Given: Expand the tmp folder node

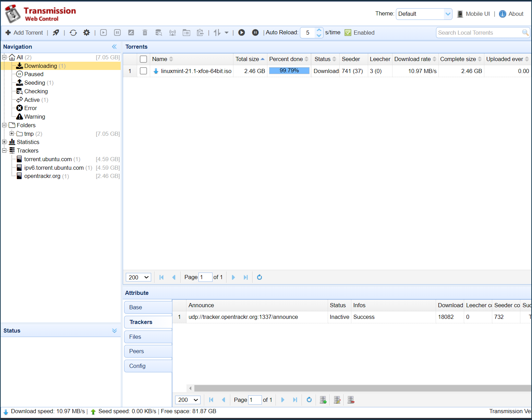Looking at the screenshot, I should click(12, 134).
